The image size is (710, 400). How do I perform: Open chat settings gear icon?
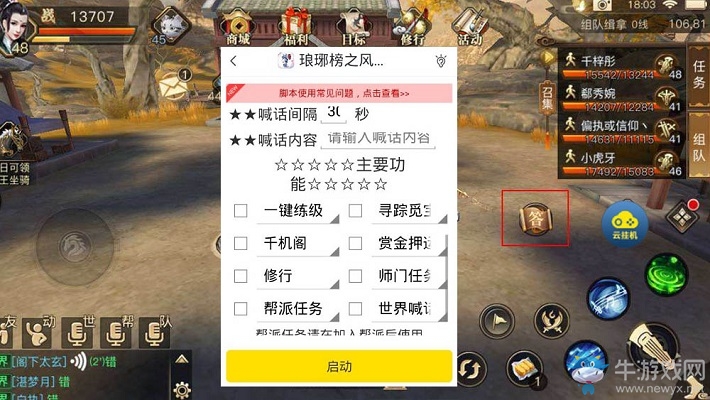coord(182,390)
